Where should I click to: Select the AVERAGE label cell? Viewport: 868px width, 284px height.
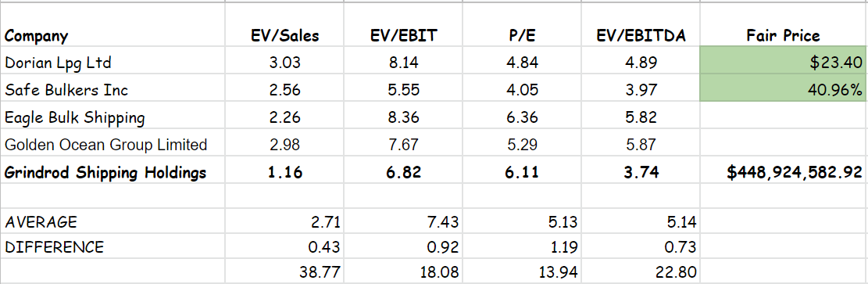[x=113, y=222]
